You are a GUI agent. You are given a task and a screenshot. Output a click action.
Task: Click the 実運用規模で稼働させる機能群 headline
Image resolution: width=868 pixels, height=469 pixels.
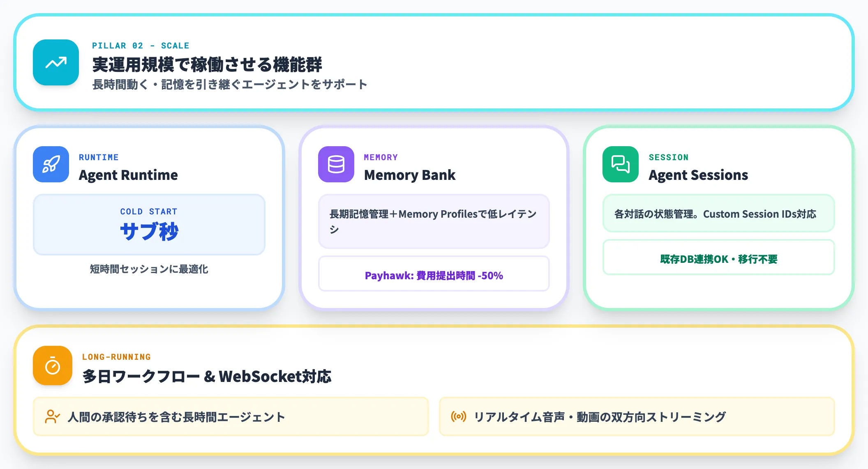click(207, 64)
